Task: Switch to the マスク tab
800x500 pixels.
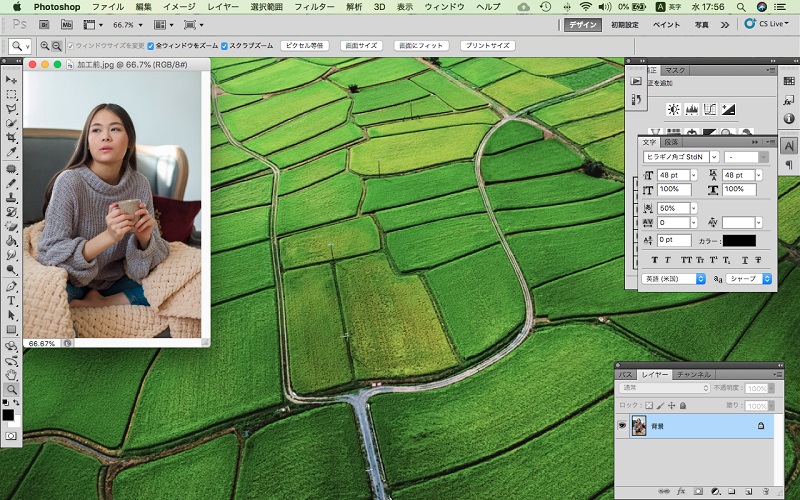Action: click(674, 70)
